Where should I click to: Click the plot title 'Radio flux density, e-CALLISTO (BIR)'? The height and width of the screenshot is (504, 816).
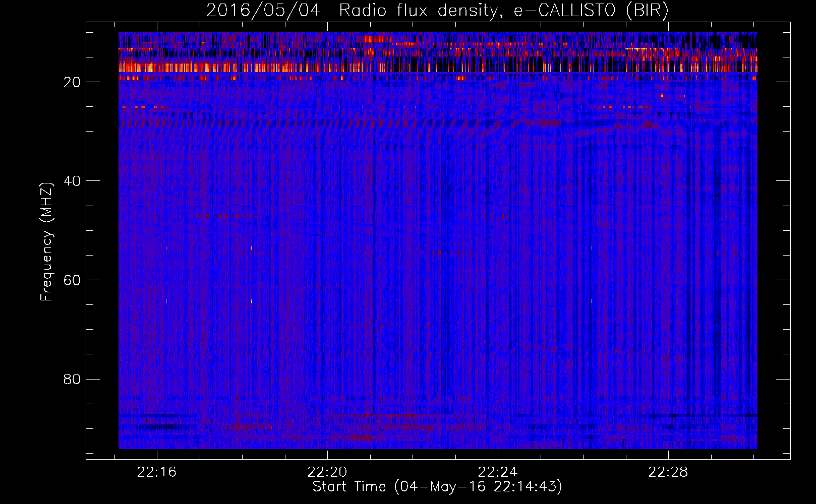pyautogui.click(x=504, y=11)
